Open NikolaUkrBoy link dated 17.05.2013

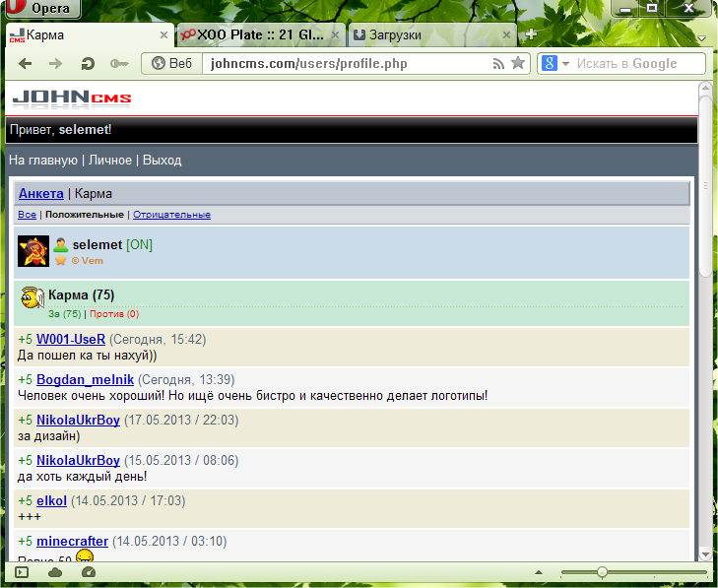click(79, 420)
